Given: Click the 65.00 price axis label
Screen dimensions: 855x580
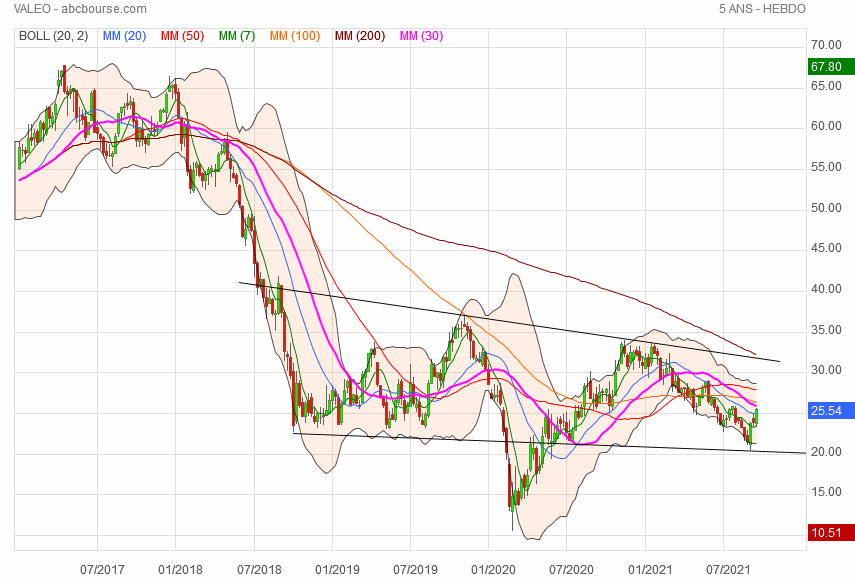Looking at the screenshot, I should pos(826,86).
